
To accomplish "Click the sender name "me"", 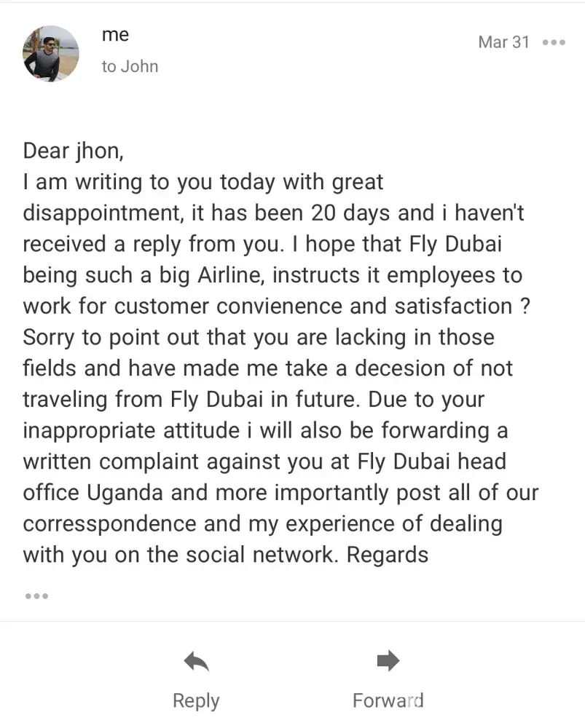I will point(115,35).
